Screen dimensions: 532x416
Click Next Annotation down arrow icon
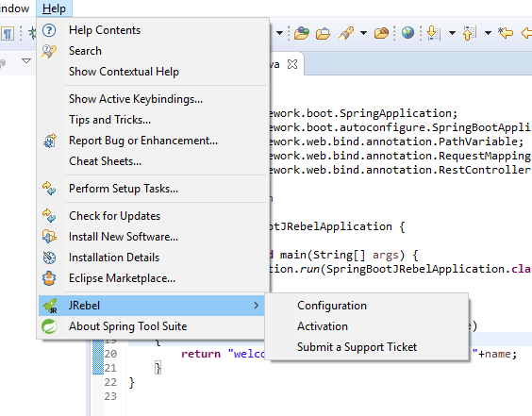[433, 33]
